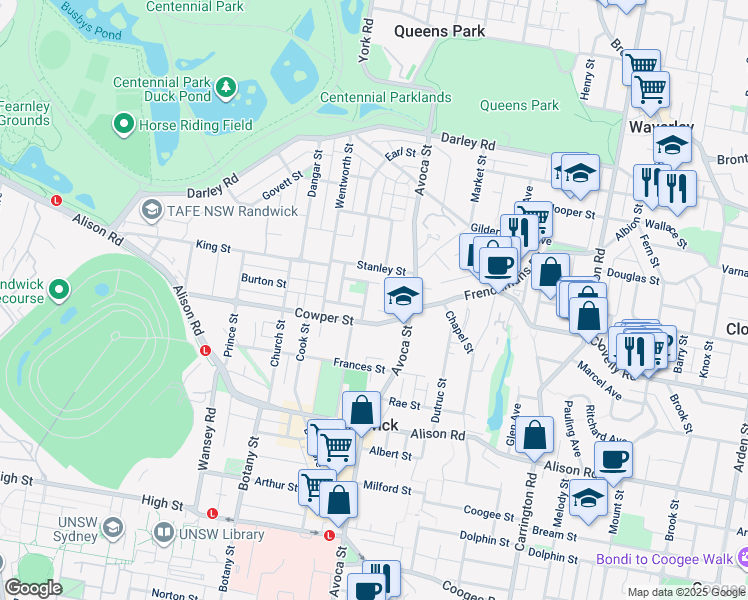Select the Burton St label
748x600 pixels.
point(263,281)
